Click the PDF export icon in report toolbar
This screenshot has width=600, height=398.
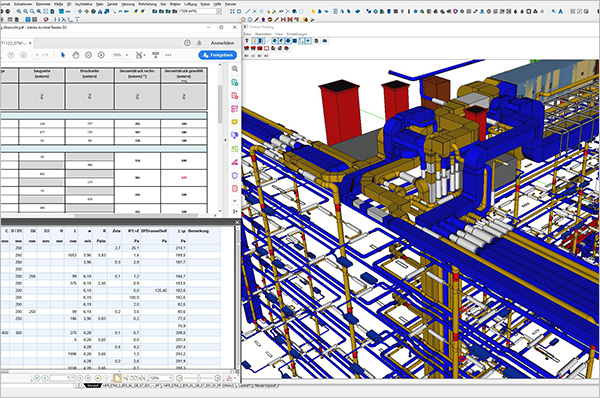(x=229, y=378)
